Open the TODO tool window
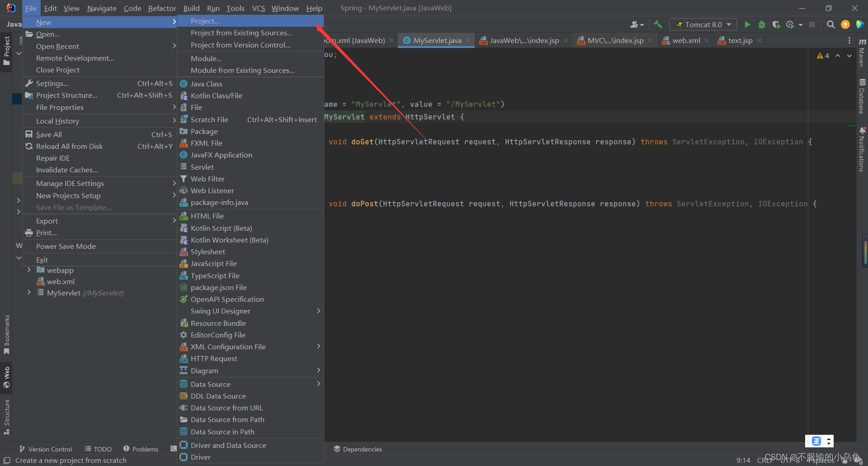The image size is (868, 466). (98, 449)
